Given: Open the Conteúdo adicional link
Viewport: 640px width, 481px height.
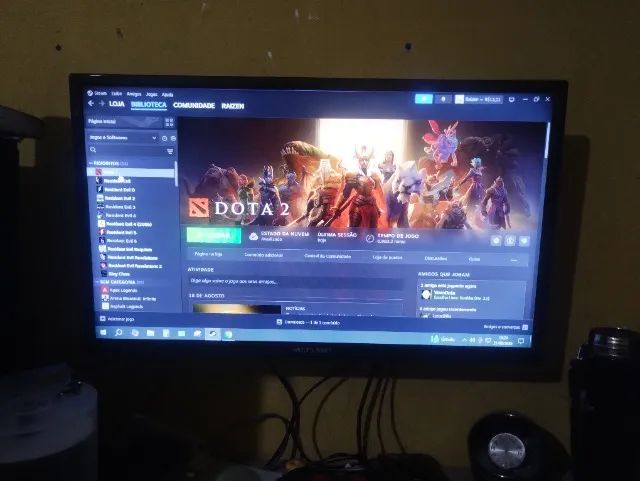Looking at the screenshot, I should pos(263,255).
